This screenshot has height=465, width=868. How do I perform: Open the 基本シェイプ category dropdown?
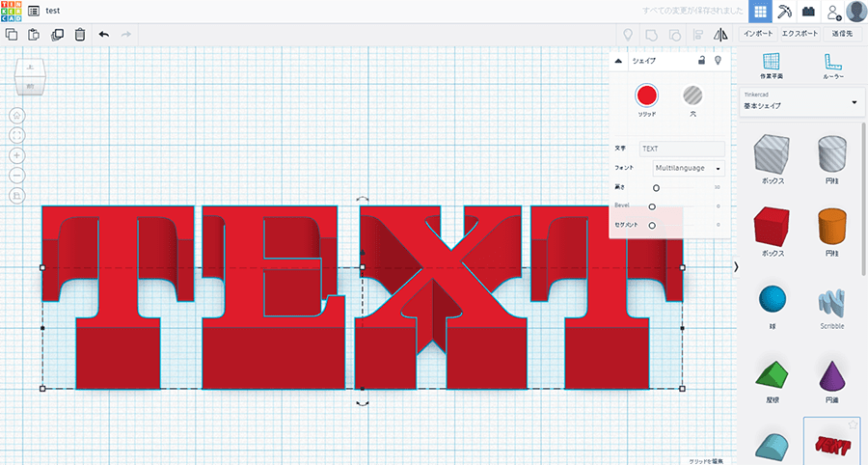coord(801,102)
